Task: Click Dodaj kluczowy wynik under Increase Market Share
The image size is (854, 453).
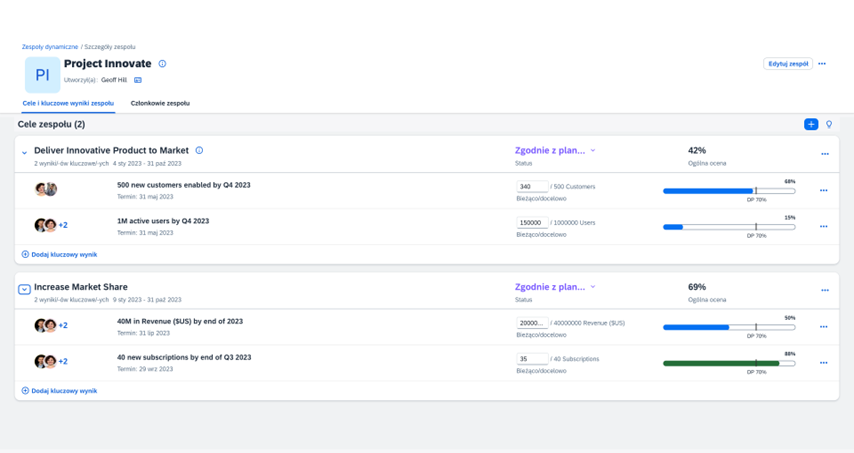Action: (x=60, y=391)
